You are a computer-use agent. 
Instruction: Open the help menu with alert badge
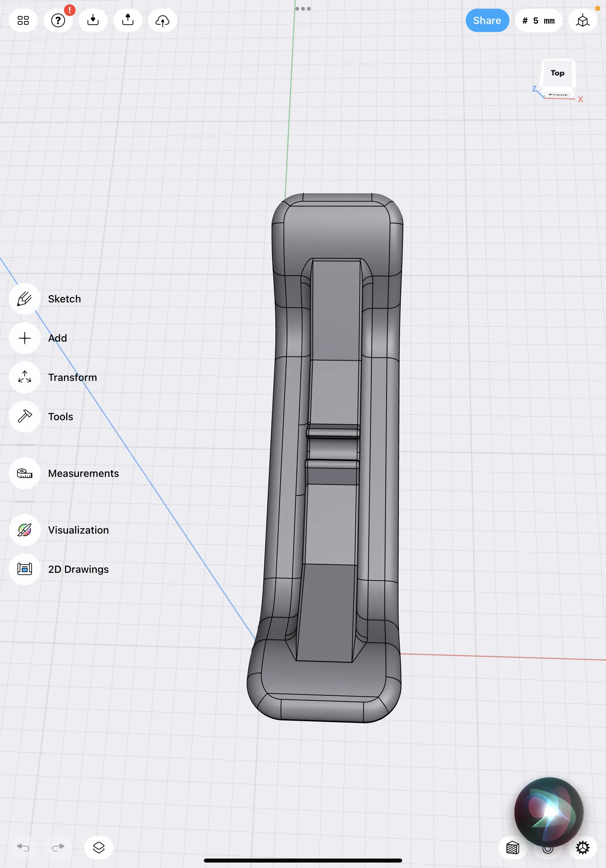click(58, 20)
